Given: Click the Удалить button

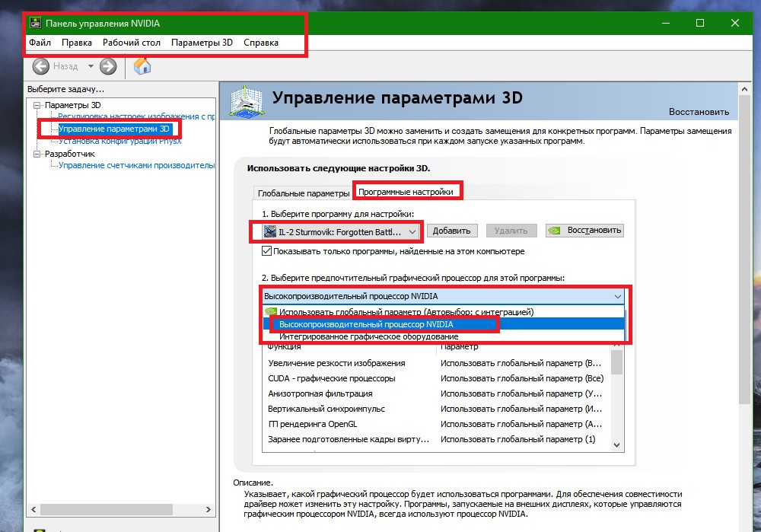Looking at the screenshot, I should pos(511,231).
